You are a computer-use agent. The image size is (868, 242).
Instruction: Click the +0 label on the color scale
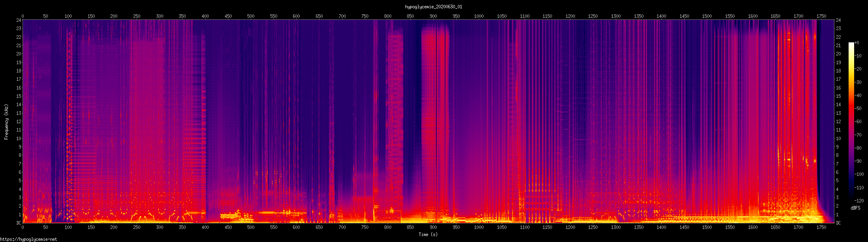click(857, 43)
